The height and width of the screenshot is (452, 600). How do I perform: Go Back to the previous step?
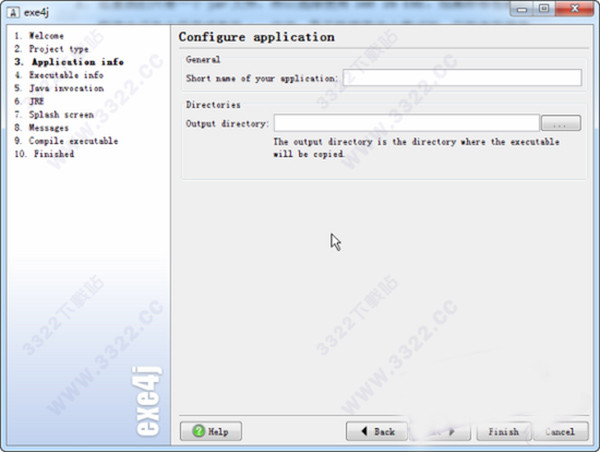[377, 431]
